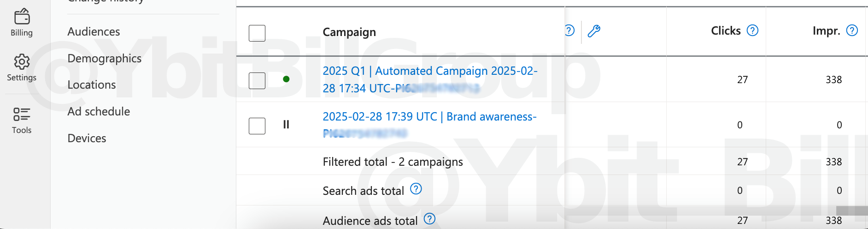Click the help icon next to Clicks

(752, 30)
